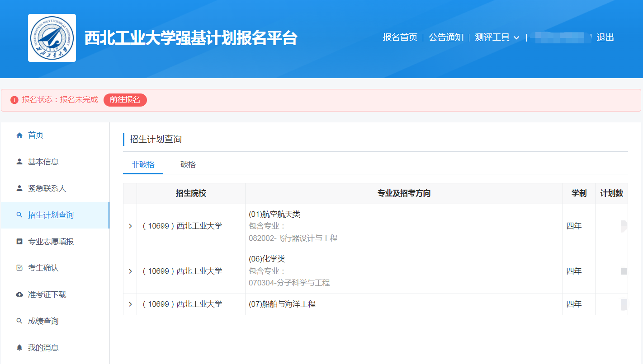Click the university logo in header
The width and height of the screenshot is (643, 364).
click(x=52, y=38)
